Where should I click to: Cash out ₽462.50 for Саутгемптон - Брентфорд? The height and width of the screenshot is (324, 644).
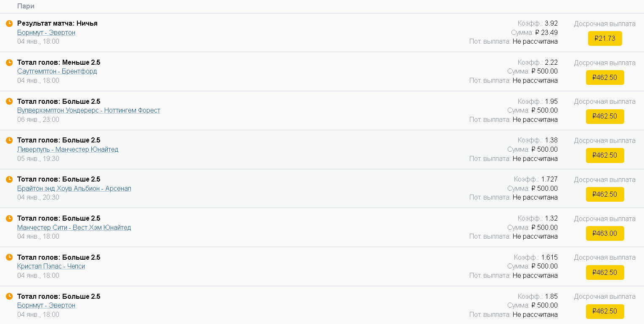pyautogui.click(x=605, y=77)
